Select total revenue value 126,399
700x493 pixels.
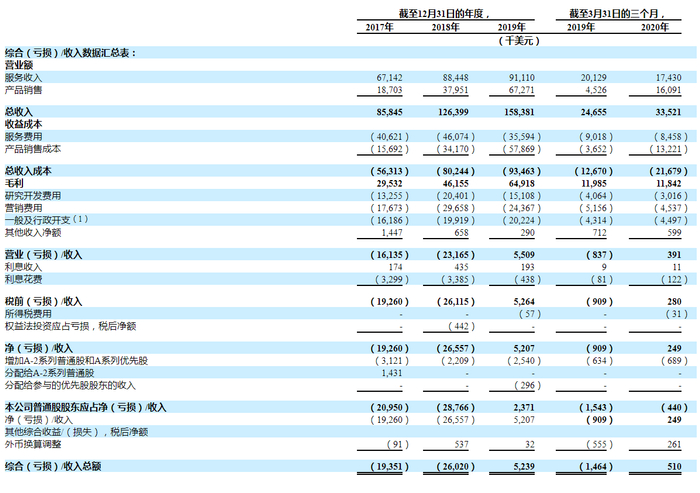point(453,112)
